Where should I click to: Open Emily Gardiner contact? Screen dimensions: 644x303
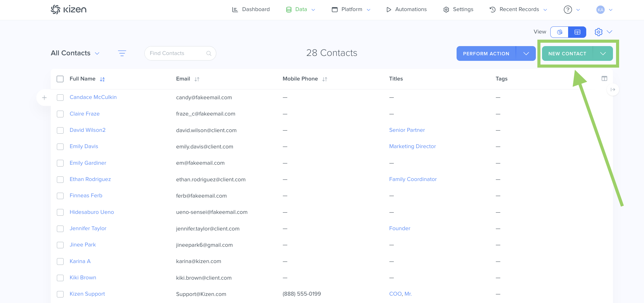(x=88, y=163)
